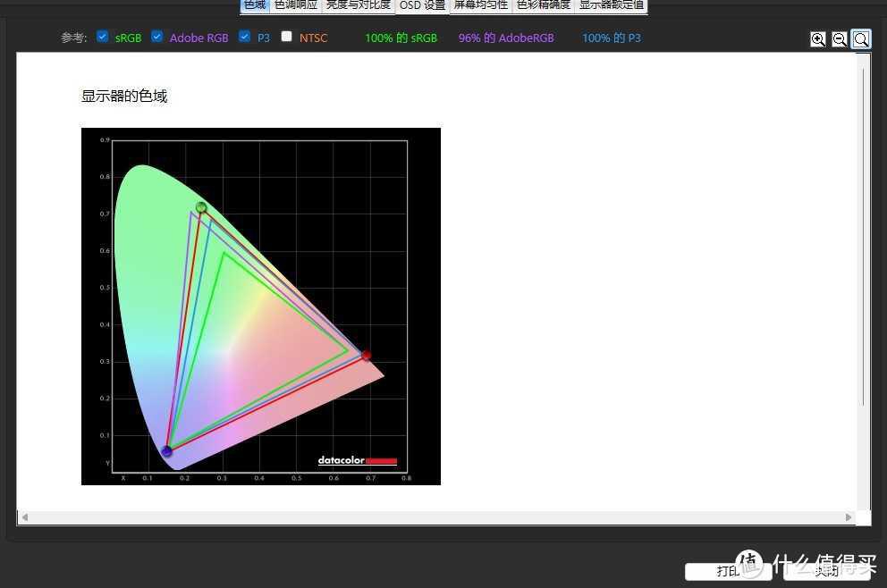This screenshot has width=887, height=588.
Task: Open the 亮度与对比度 tab
Action: (358, 5)
